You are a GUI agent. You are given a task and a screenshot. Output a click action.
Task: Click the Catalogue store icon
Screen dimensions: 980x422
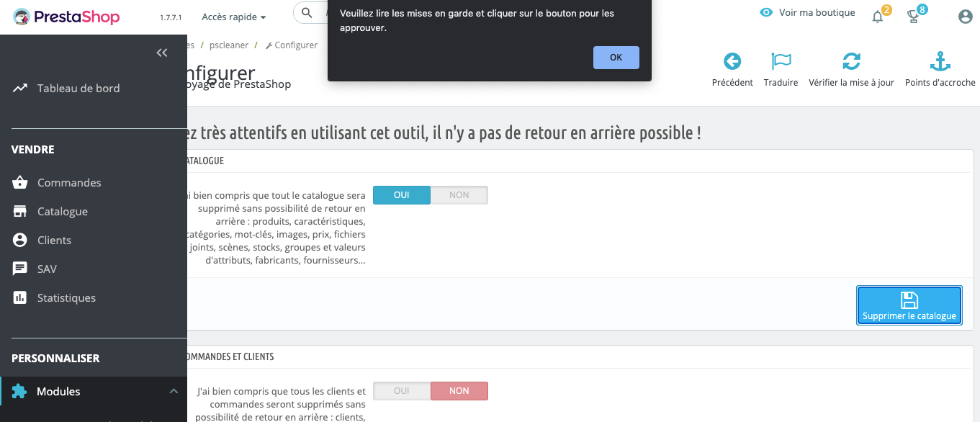click(x=20, y=211)
